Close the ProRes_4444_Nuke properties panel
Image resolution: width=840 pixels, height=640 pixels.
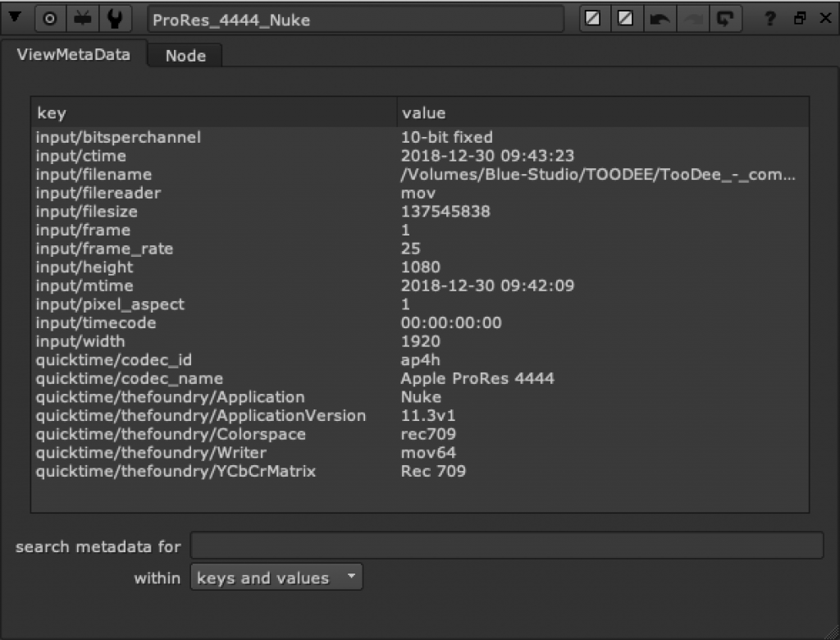pos(825,18)
